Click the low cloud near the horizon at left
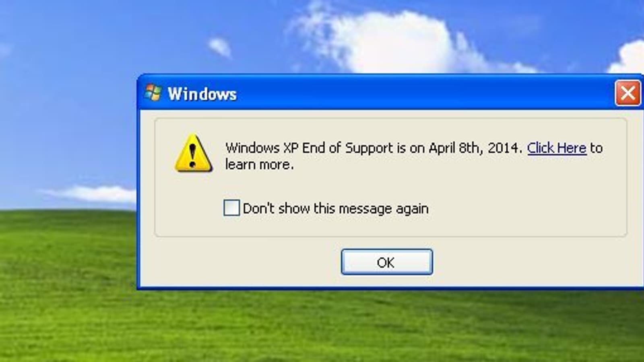 [x=91, y=193]
